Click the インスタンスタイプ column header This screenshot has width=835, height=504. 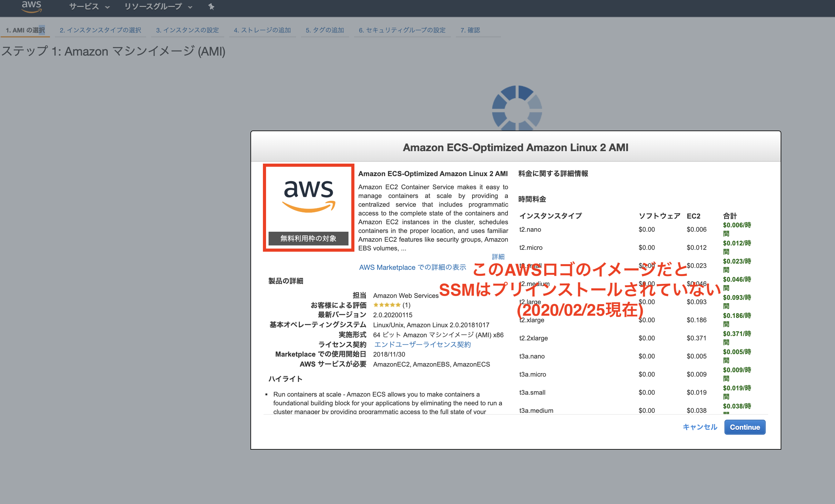click(x=551, y=216)
